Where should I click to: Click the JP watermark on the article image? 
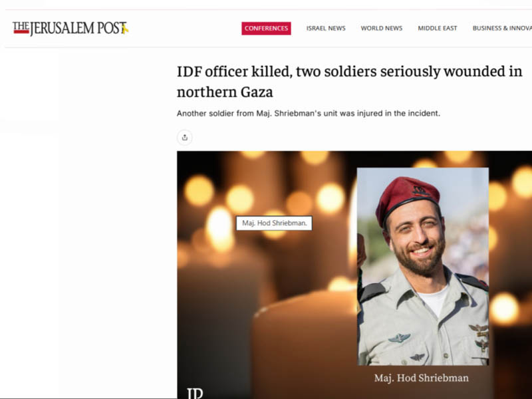195,393
